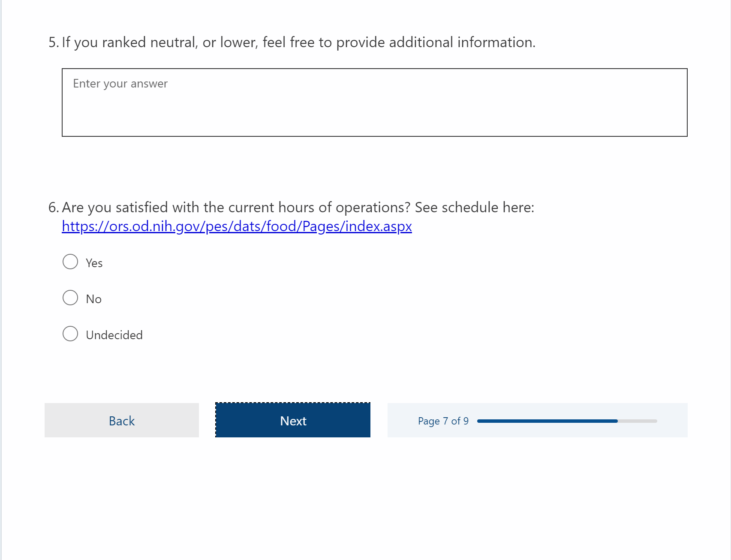Viewport: 731px width, 560px height.
Task: Pick the Undecided radio circle
Action: (x=70, y=334)
